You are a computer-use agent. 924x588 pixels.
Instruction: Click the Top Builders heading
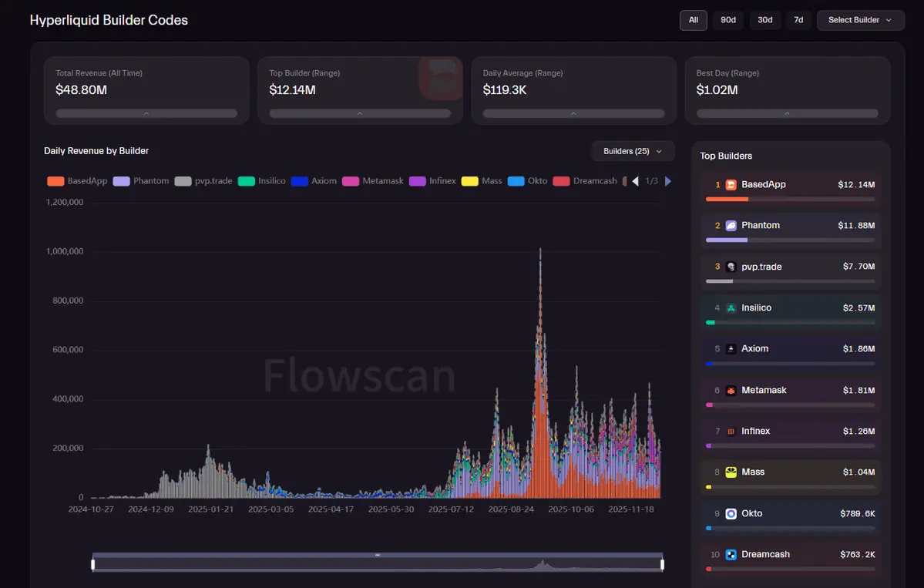tap(726, 156)
